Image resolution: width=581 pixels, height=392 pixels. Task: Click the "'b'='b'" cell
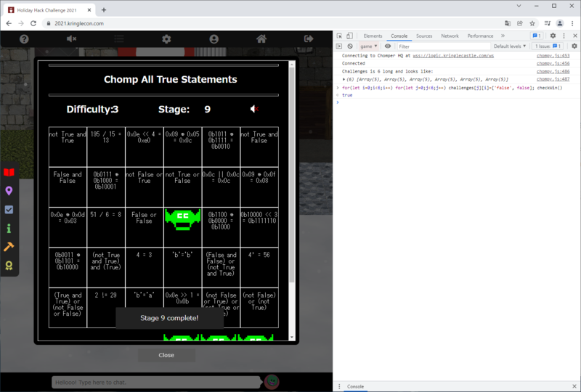(x=183, y=267)
